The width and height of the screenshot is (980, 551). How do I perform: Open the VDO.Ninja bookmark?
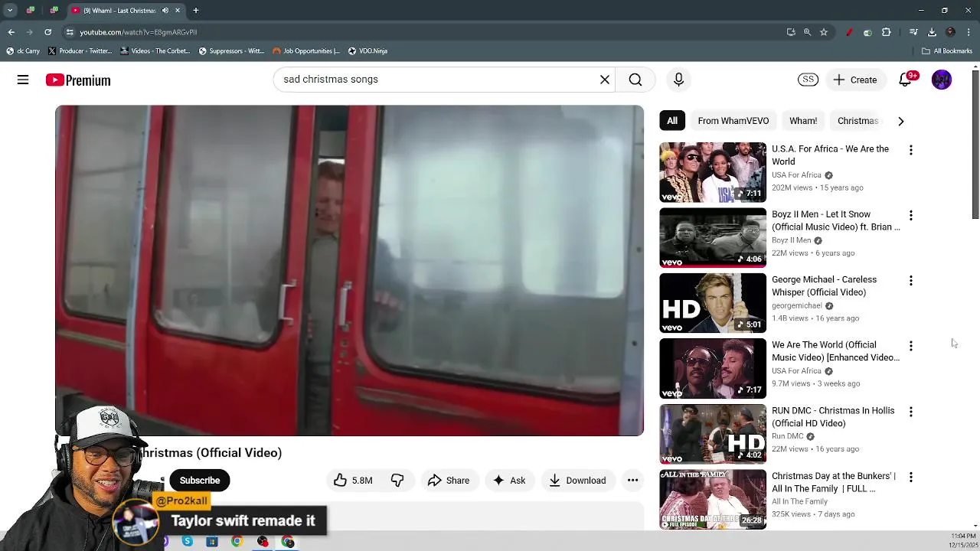pos(367,51)
